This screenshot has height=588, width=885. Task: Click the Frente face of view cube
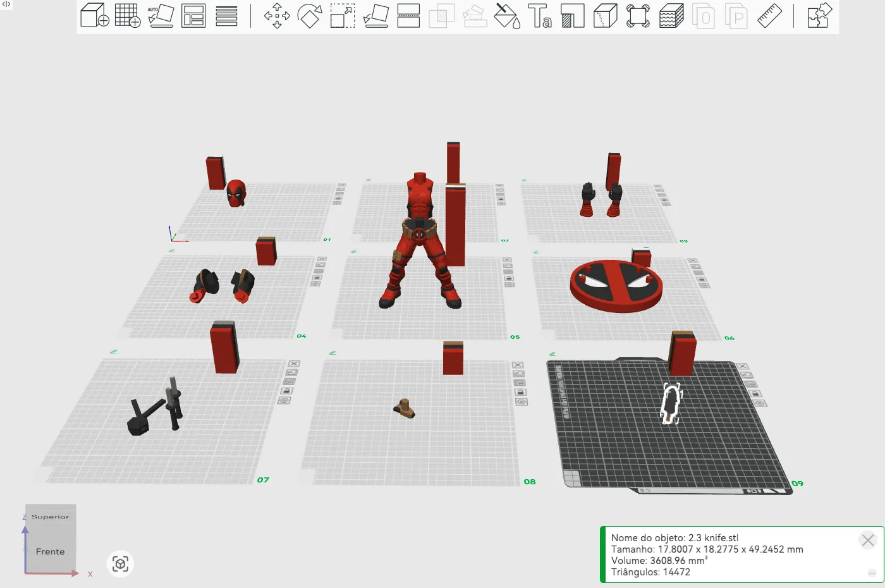point(50,551)
